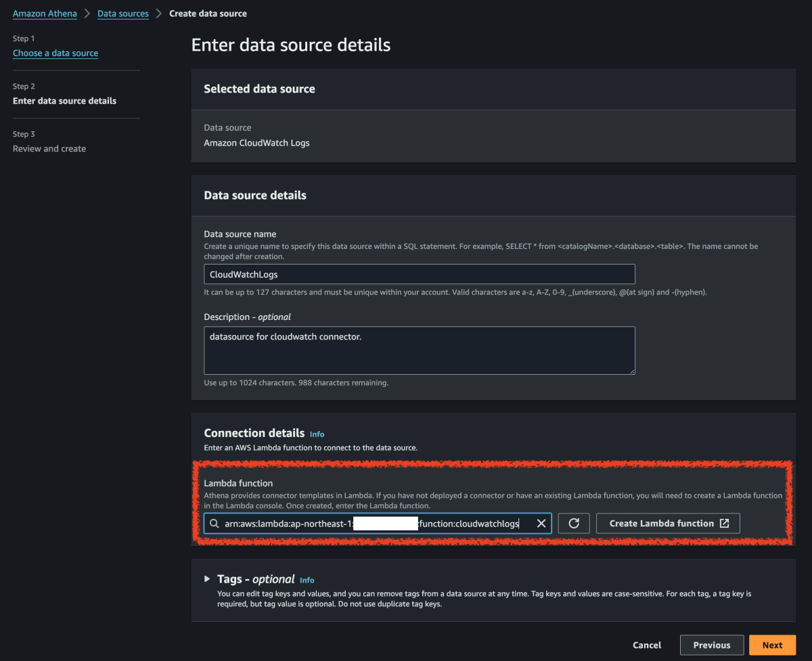Image resolution: width=812 pixels, height=661 pixels.
Task: Clear the Lambda function field with X
Action: (541, 523)
